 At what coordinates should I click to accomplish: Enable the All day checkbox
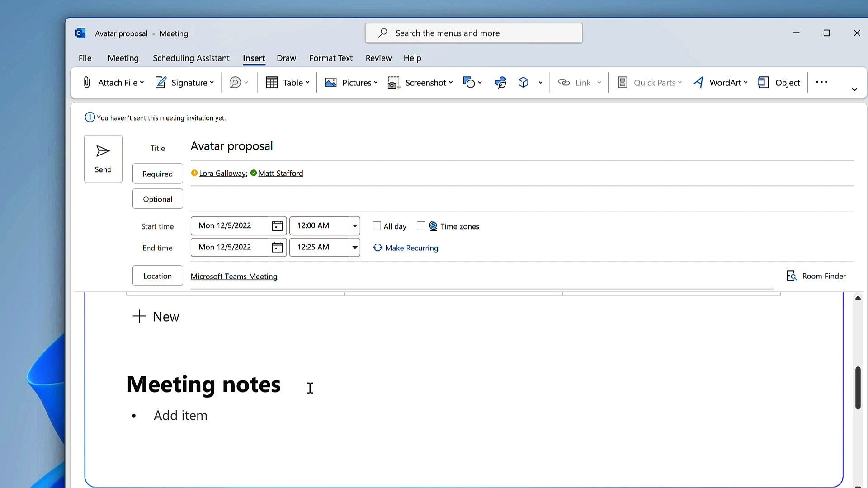click(x=377, y=226)
